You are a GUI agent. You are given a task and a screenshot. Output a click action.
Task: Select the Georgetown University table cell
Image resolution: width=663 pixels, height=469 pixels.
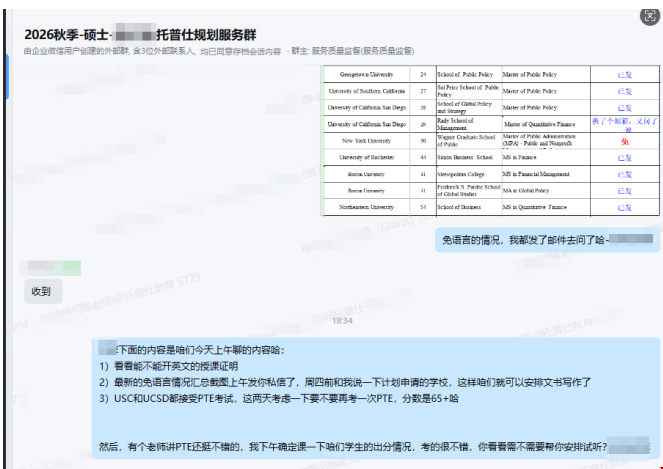tap(367, 75)
